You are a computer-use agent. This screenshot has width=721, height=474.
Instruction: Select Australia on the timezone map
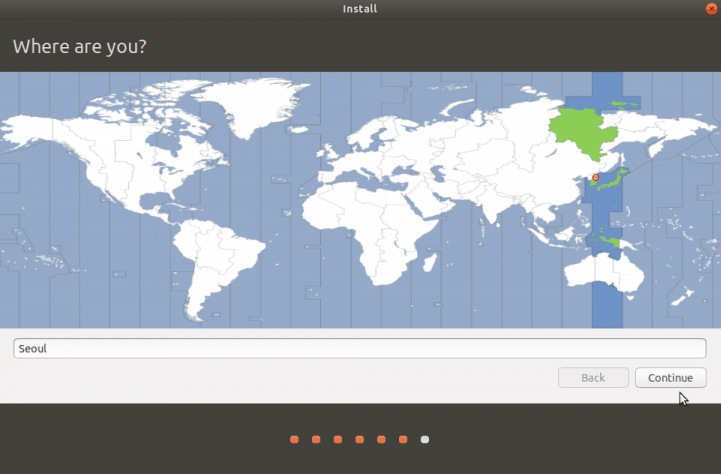[603, 272]
